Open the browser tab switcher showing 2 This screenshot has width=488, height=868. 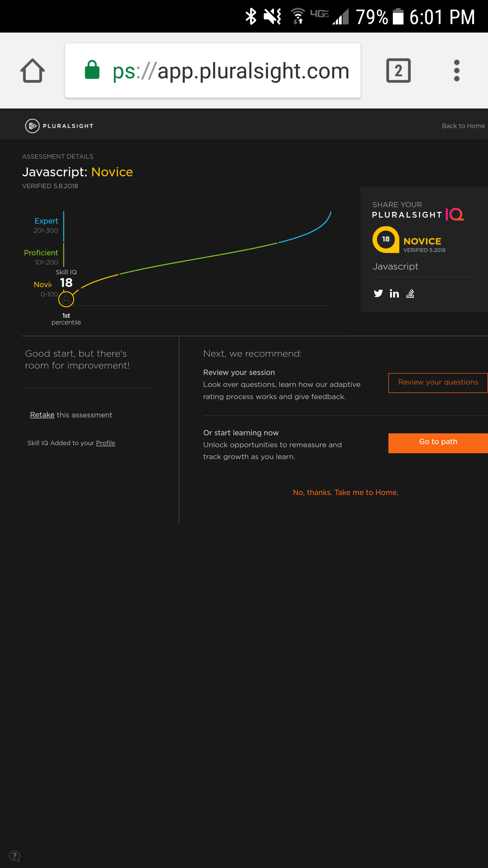[399, 71]
